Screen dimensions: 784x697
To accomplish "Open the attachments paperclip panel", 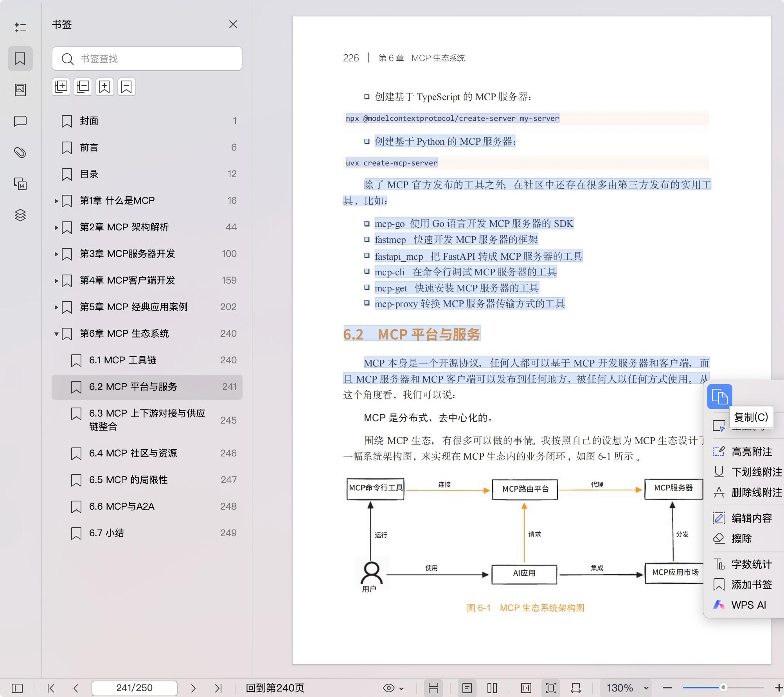I will coord(20,153).
